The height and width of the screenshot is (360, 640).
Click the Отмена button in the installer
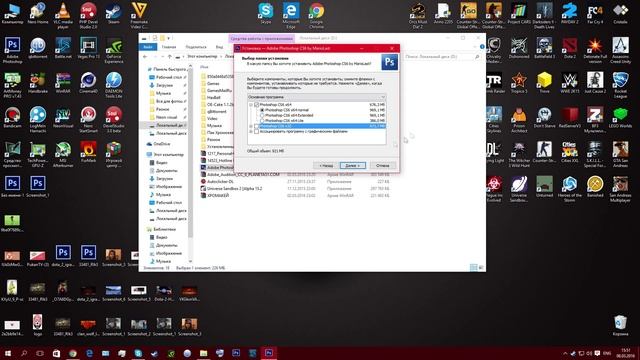pos(382,165)
